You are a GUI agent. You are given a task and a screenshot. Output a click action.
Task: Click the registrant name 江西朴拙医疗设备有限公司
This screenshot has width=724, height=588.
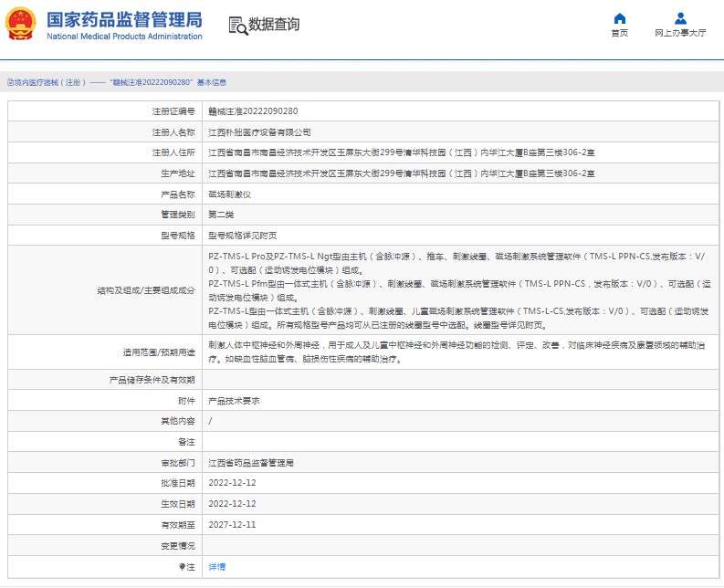[259, 131]
